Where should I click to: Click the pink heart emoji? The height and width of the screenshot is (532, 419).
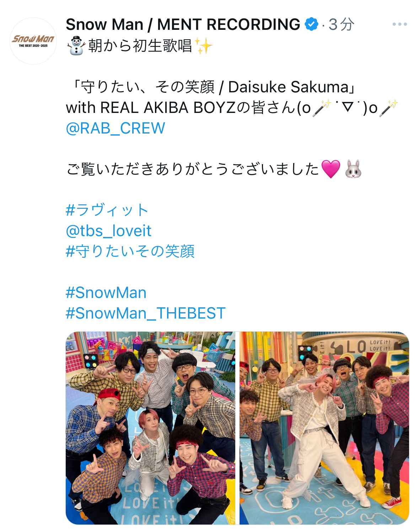point(331,169)
